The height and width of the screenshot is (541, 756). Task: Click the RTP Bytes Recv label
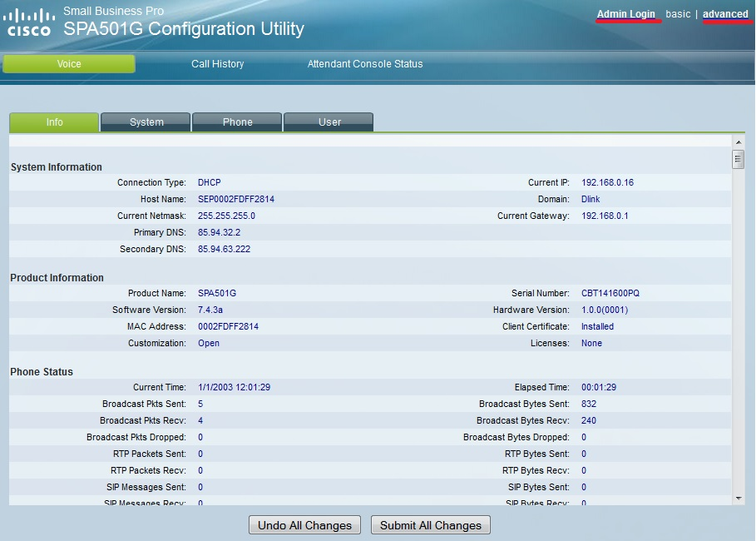click(x=536, y=470)
